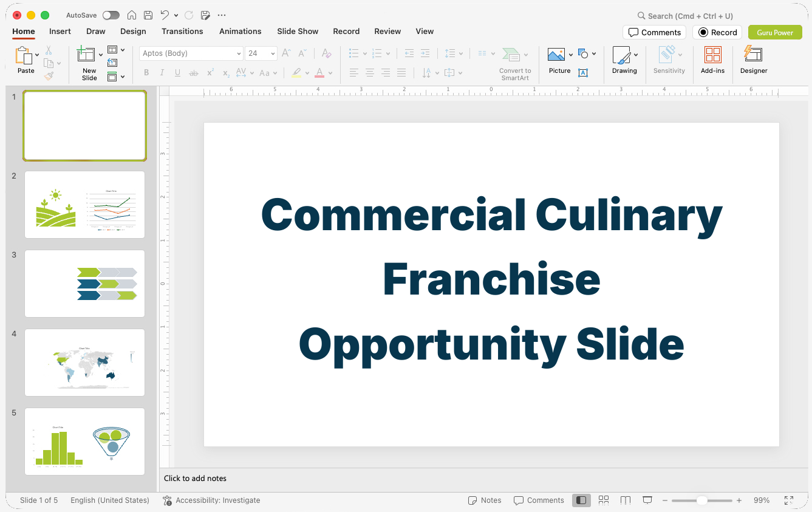This screenshot has height=512, width=812.
Task: Open the numbered list dropdown
Action: [387, 53]
